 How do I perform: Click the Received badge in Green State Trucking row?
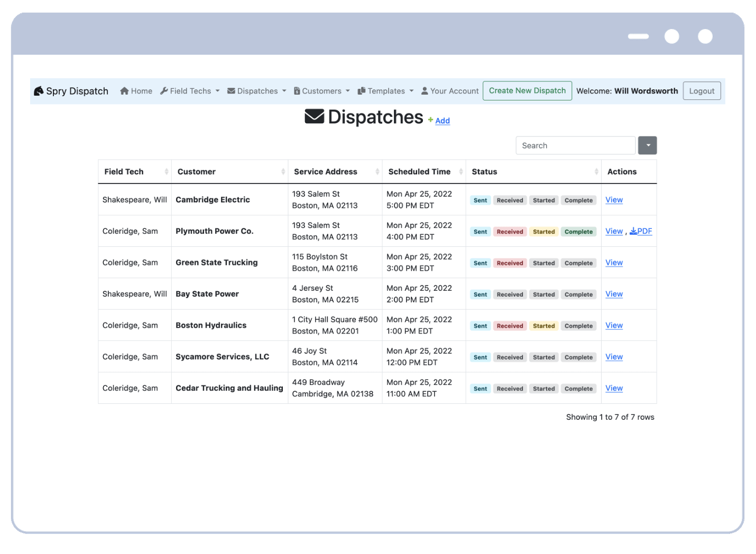[x=510, y=263]
